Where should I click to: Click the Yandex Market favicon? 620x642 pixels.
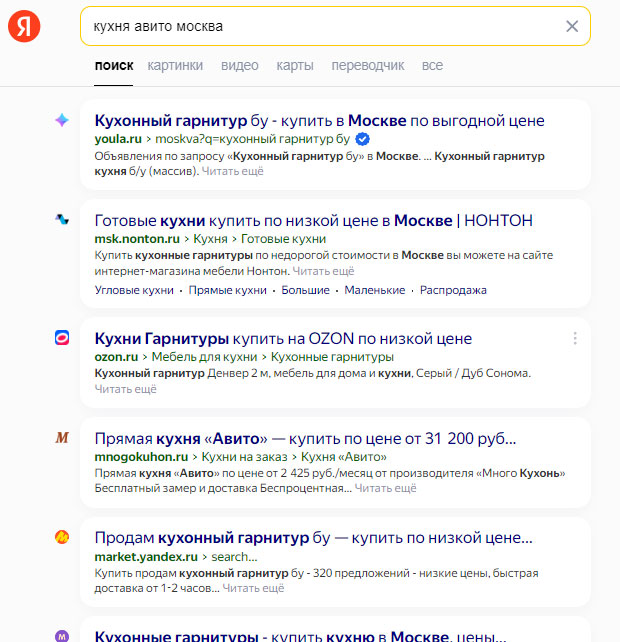click(62, 537)
